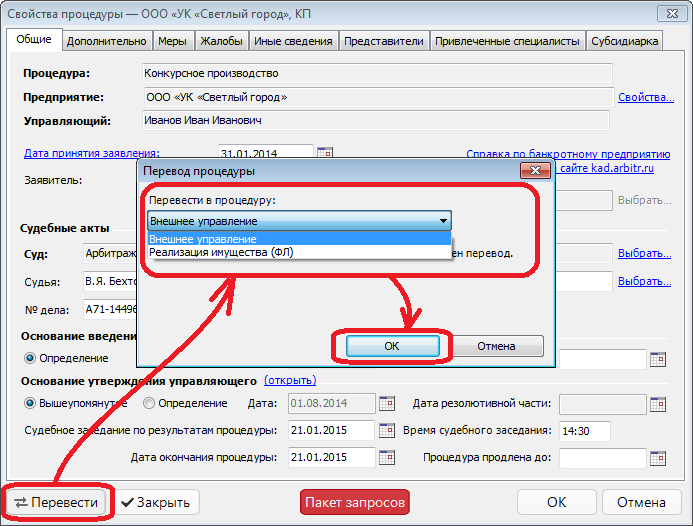This screenshot has height=526, width=693.
Task: Open calendar for Судебное заседание date
Action: tap(387, 431)
